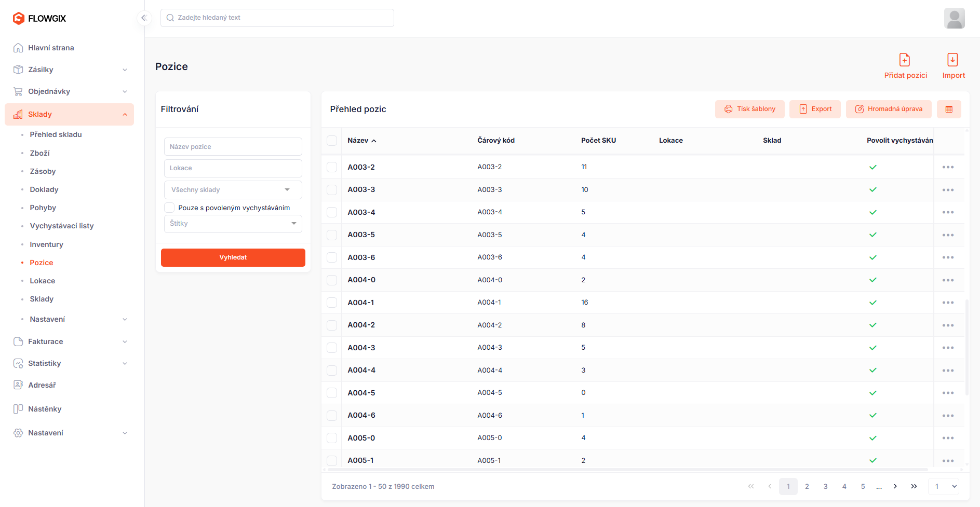
Task: Click the Import icon
Action: [x=952, y=60]
